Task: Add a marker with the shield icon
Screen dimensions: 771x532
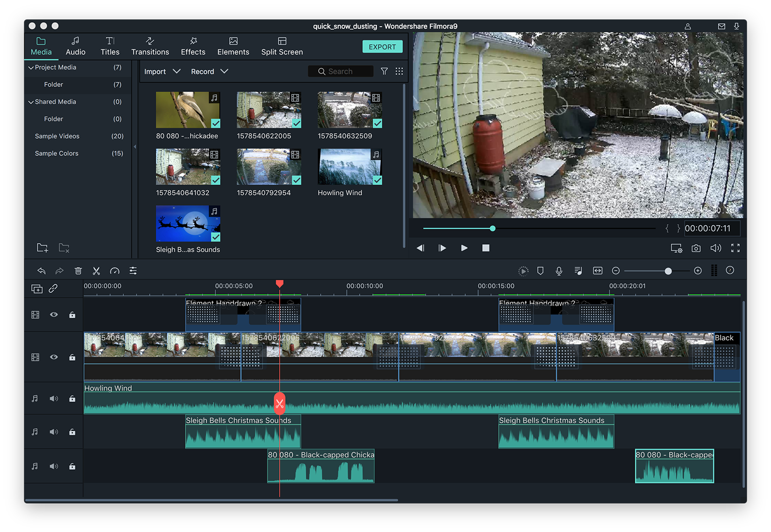Action: 540,271
